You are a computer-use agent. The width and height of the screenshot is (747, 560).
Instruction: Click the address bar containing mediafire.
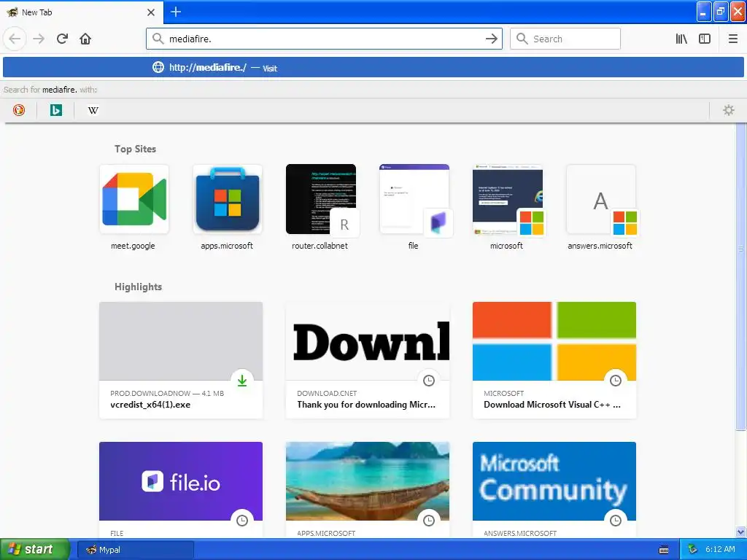(x=324, y=39)
